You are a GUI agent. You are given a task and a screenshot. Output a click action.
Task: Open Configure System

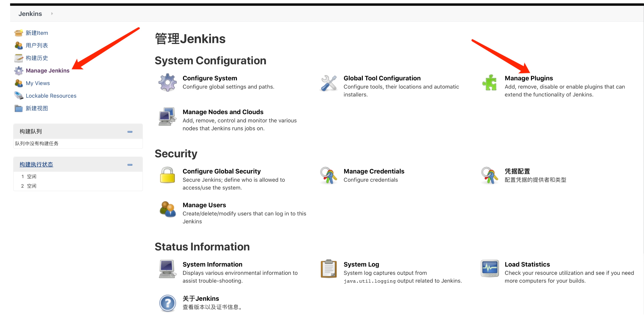click(210, 78)
